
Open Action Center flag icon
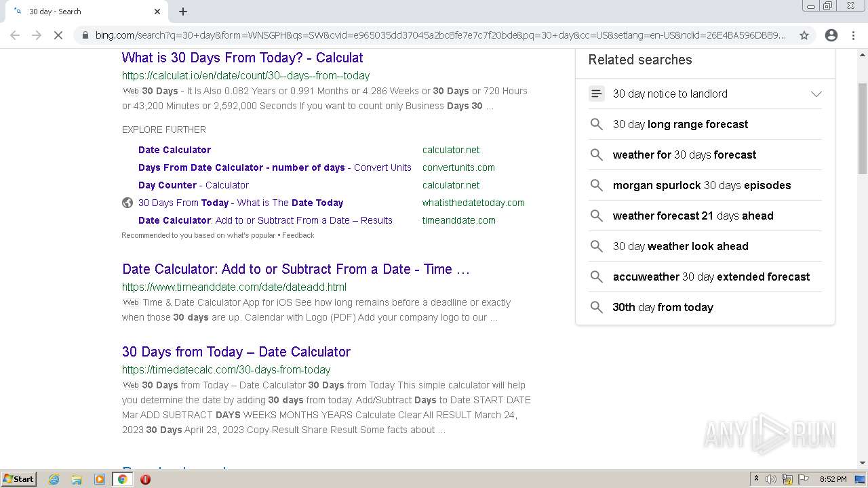pyautogui.click(x=804, y=479)
